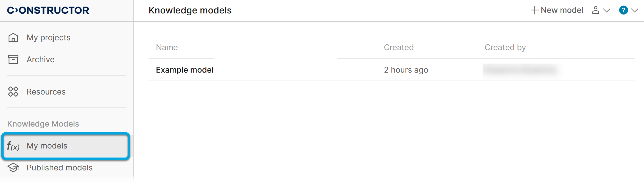Click the New model button label
644x183 pixels.
click(562, 10)
